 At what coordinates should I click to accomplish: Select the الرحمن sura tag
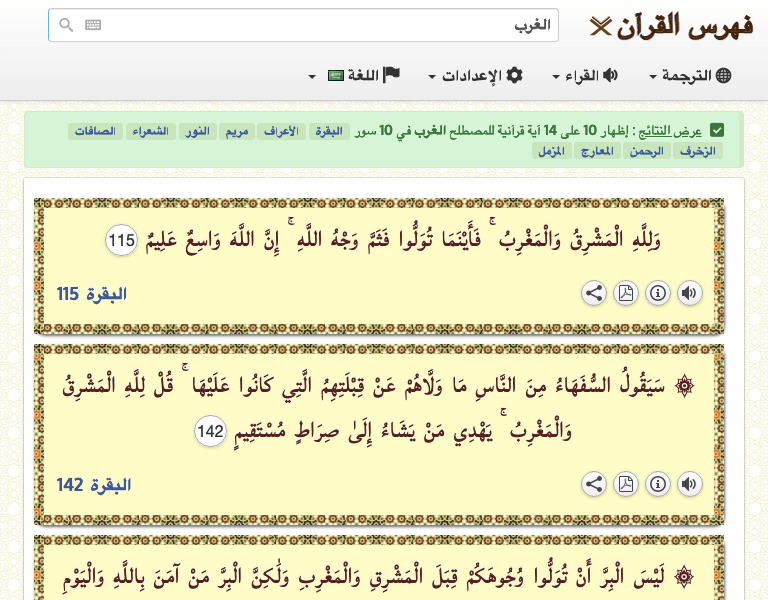(645, 151)
